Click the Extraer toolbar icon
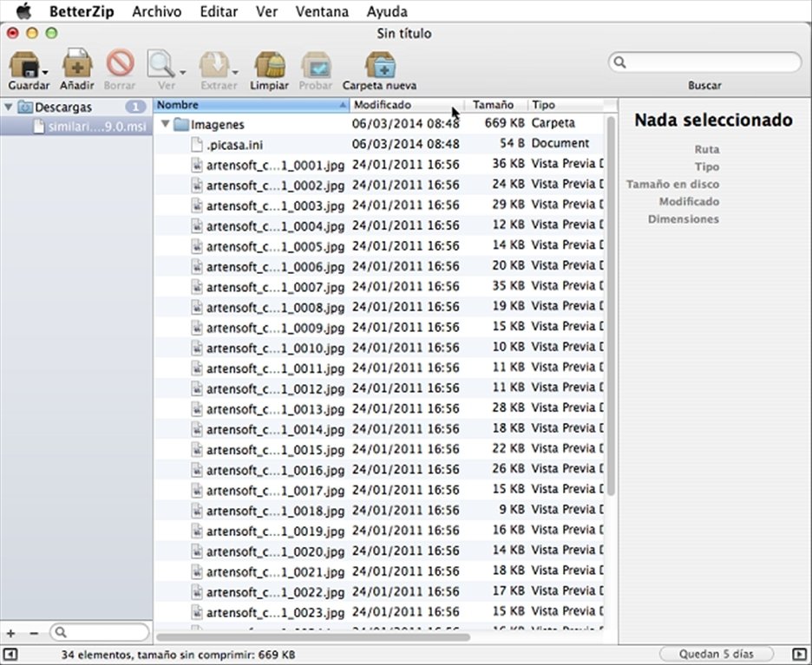 pos(214,64)
